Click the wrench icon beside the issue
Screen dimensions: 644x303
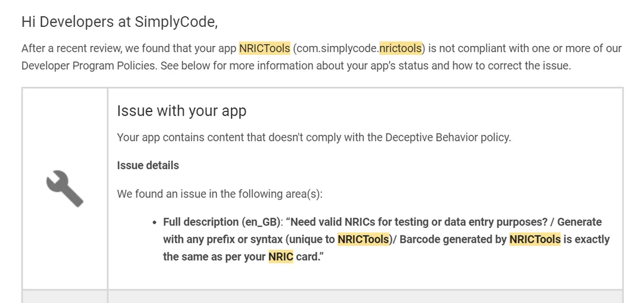tap(64, 188)
